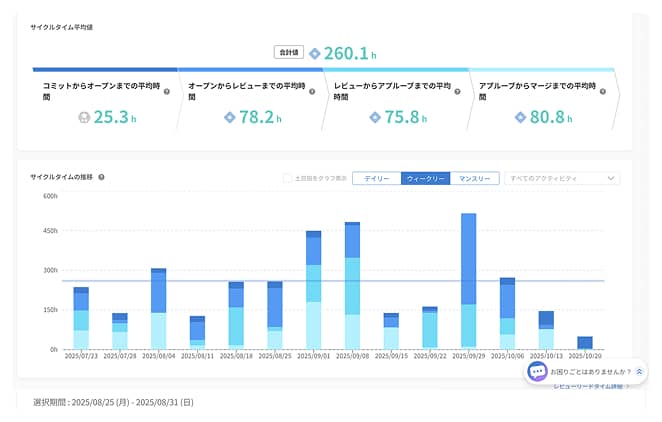Image resolution: width=662 pixels, height=422 pixels.
Task: Click the 75.8h value
Action: (405, 117)
